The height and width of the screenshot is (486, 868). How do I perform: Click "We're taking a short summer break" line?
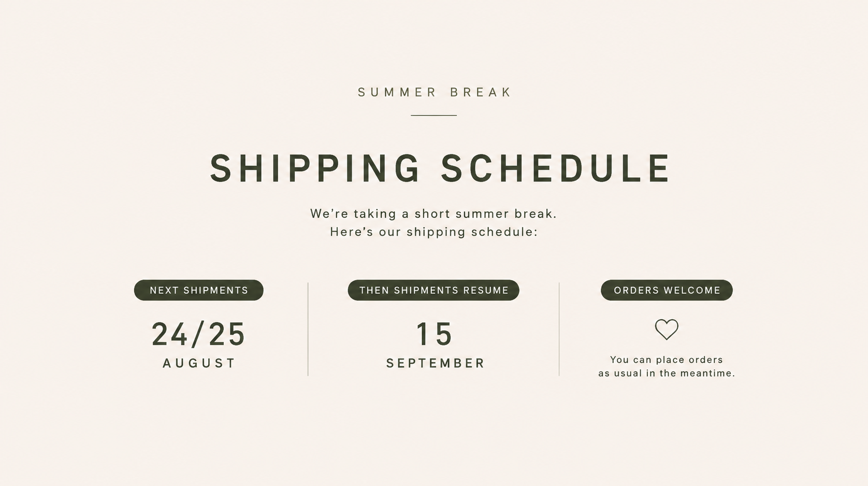[x=433, y=213]
